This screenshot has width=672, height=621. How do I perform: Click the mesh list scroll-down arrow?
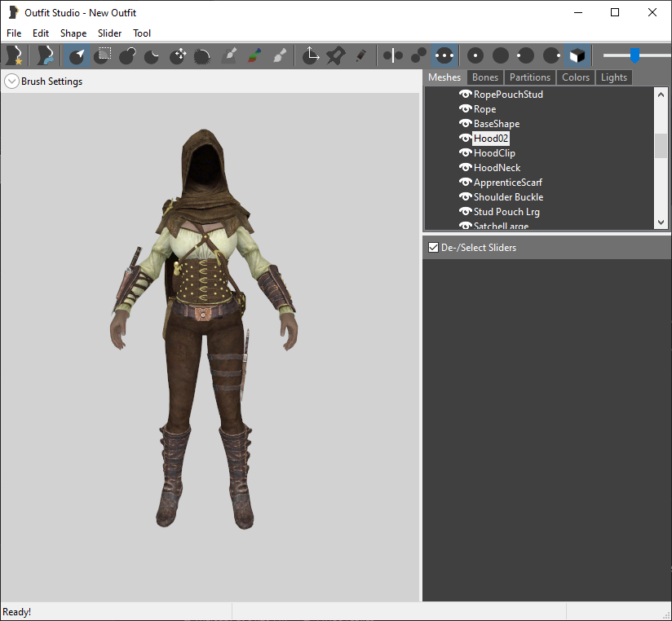click(x=661, y=222)
